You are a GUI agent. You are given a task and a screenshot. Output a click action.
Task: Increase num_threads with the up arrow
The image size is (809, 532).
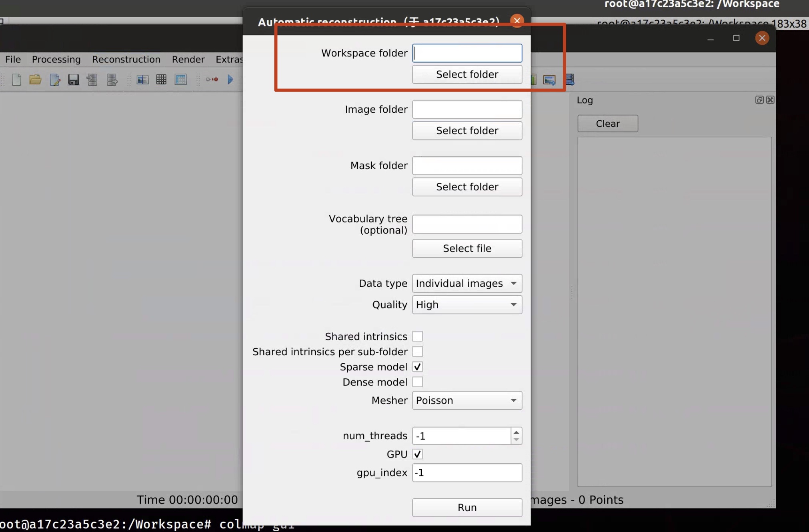[x=516, y=432]
